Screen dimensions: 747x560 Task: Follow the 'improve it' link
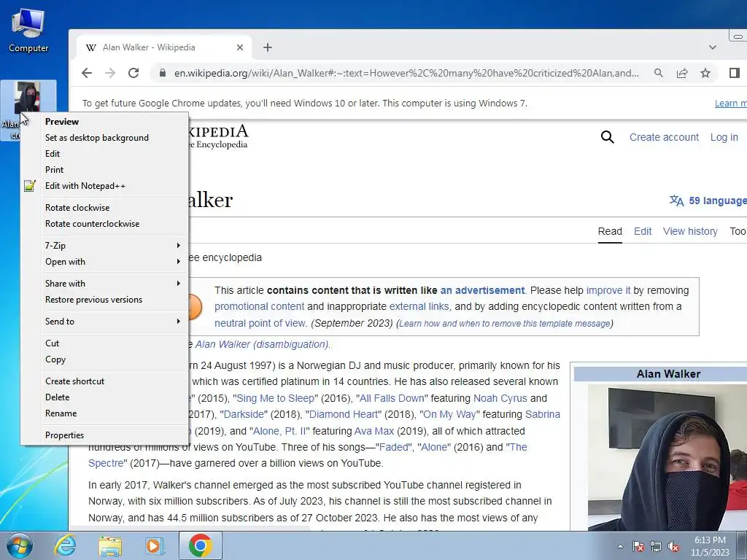pos(608,290)
